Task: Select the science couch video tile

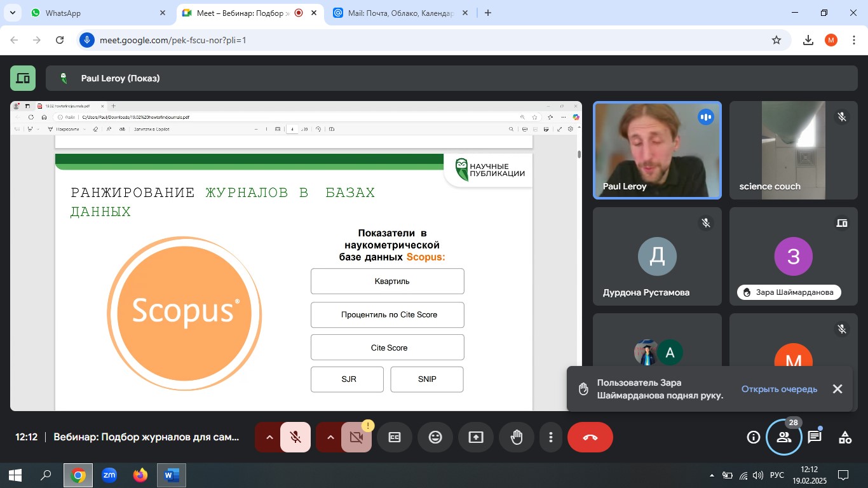Action: click(793, 150)
